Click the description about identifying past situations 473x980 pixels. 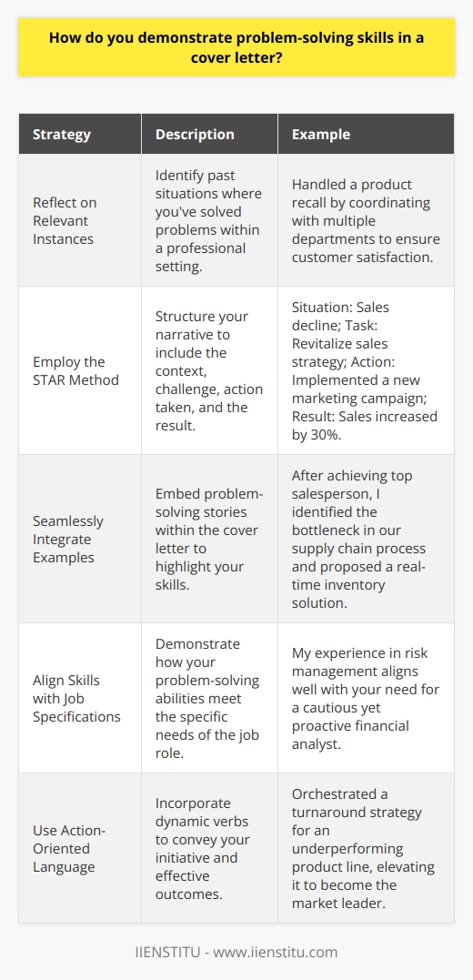pyautogui.click(x=209, y=219)
